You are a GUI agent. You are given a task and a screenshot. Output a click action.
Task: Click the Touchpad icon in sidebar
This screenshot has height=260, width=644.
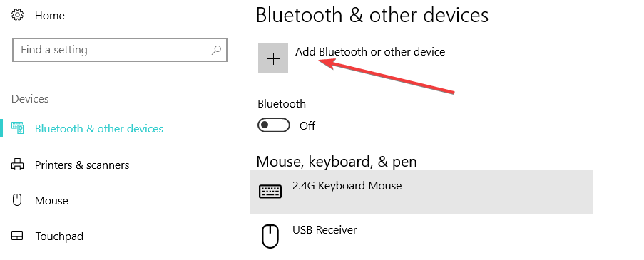[x=17, y=236]
